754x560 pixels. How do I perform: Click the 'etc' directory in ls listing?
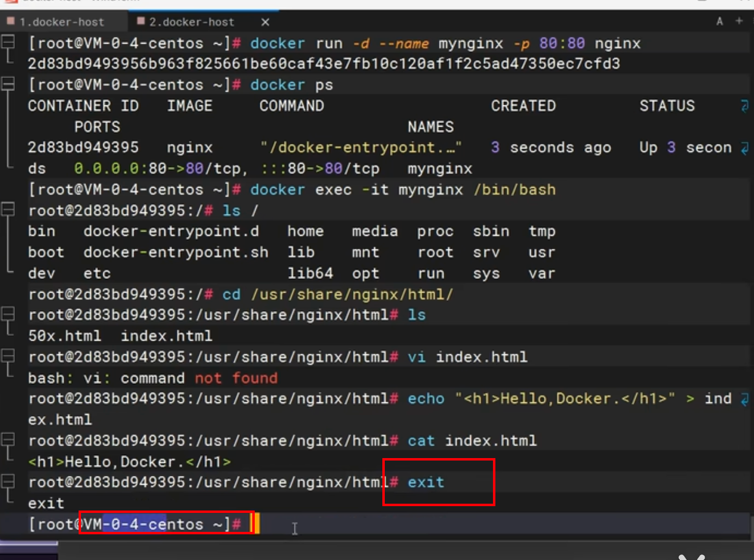click(x=97, y=273)
